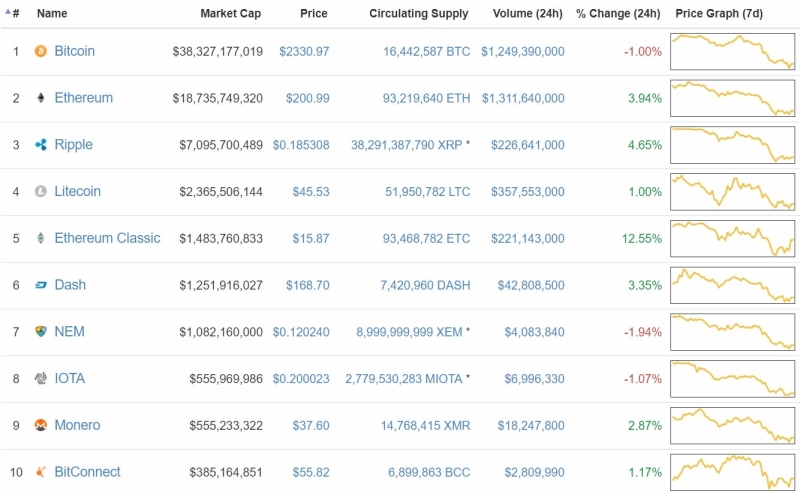Click the NEM shield logo icon
The image size is (800, 494).
coord(40,332)
